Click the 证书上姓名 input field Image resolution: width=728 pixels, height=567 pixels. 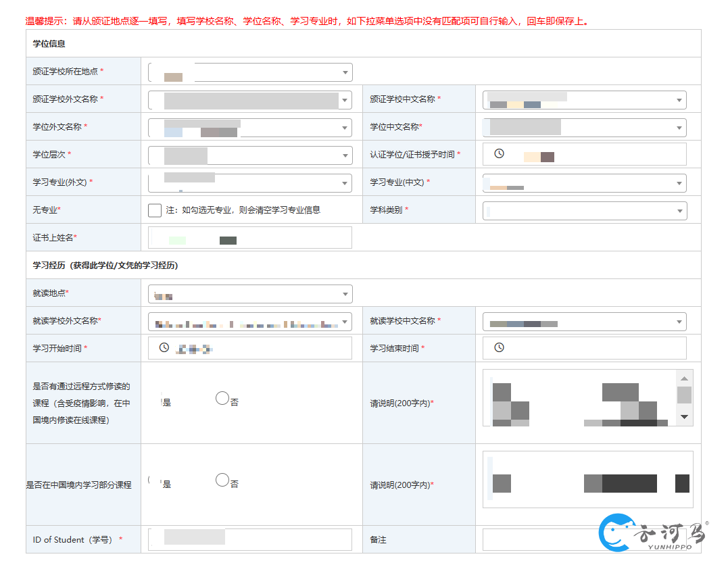[x=250, y=238]
